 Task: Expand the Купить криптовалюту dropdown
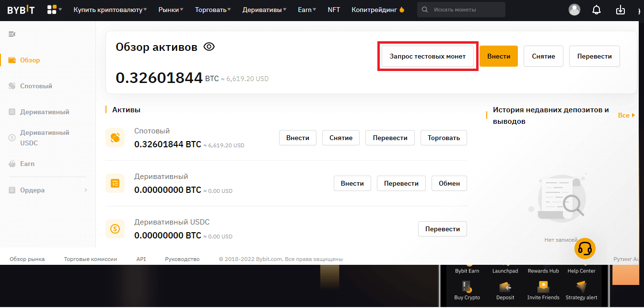[x=110, y=10]
